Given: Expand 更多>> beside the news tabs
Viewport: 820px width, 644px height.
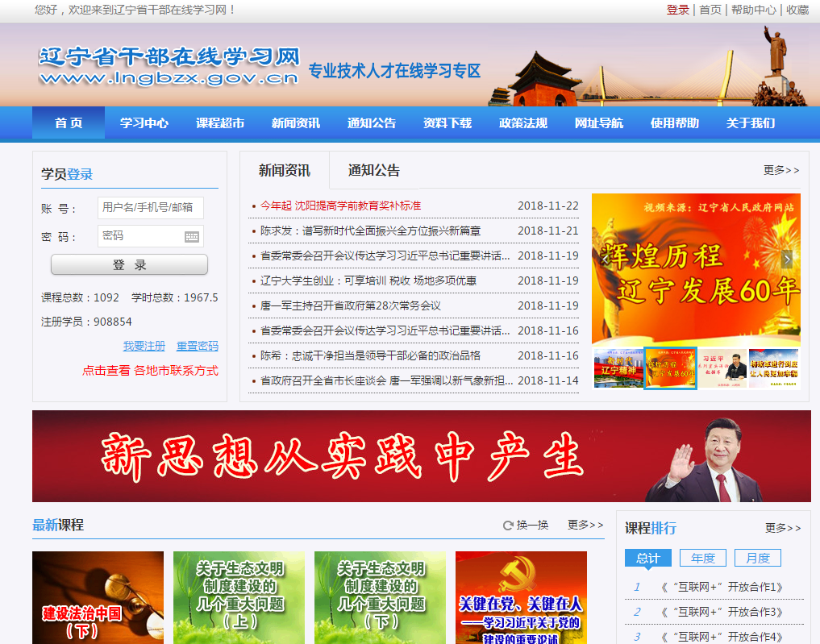Looking at the screenshot, I should [780, 170].
